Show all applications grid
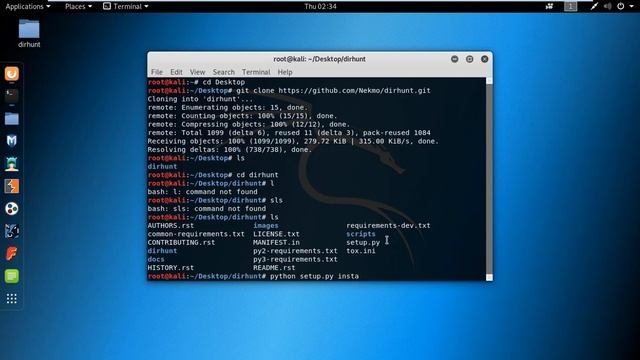 click(11, 299)
